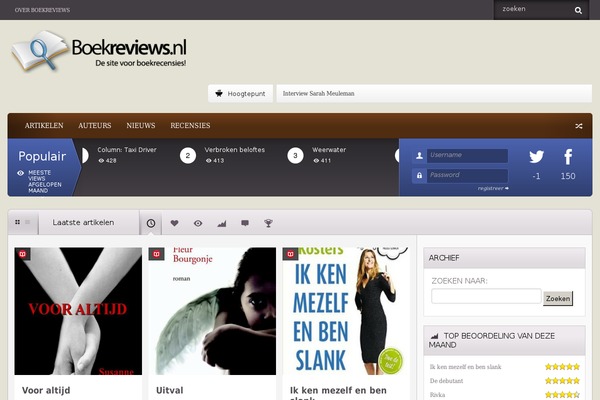
Task: Click star rating next to De debutant
Action: point(562,381)
